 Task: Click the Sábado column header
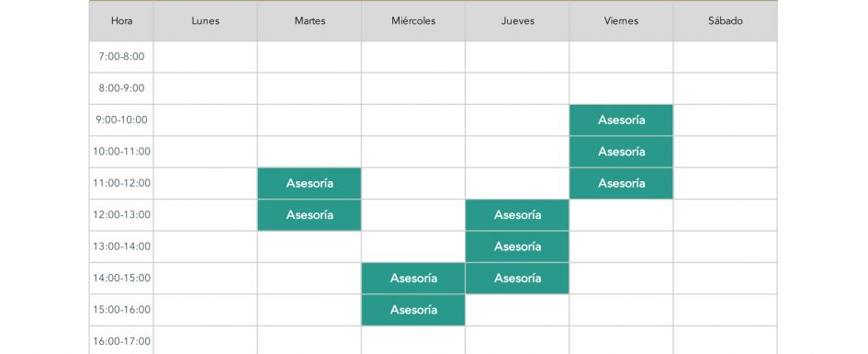pos(726,21)
